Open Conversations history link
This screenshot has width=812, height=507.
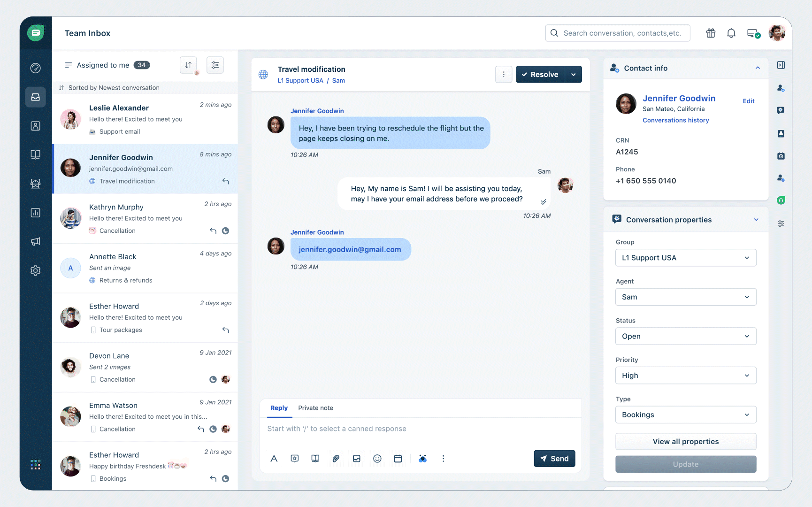tap(675, 120)
